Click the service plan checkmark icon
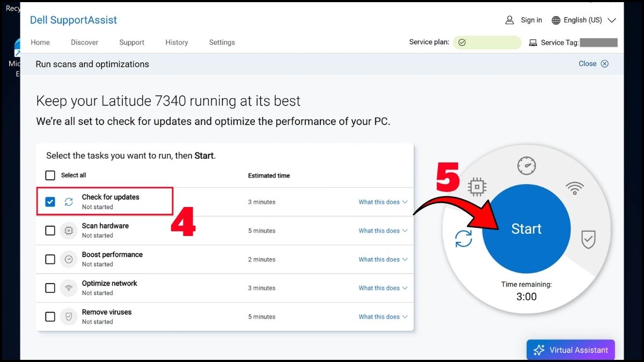 [x=462, y=42]
